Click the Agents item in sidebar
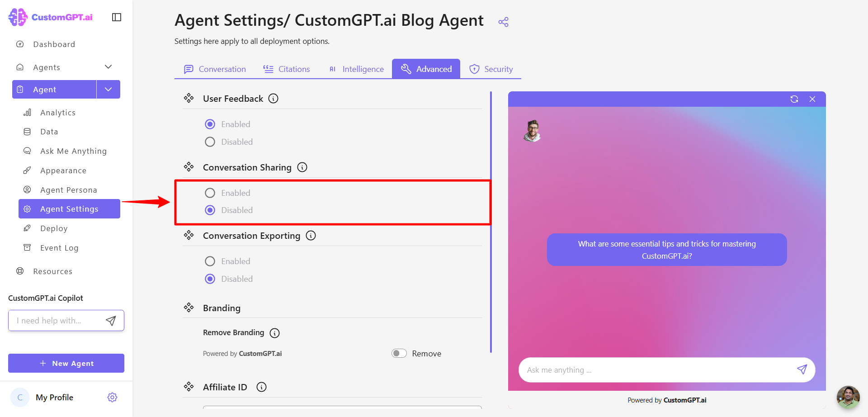The width and height of the screenshot is (868, 417). click(x=47, y=67)
